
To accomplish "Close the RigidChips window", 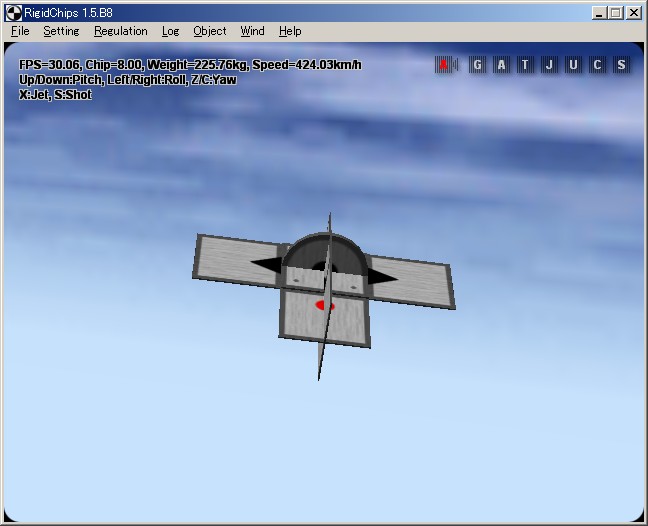I will 634,13.
